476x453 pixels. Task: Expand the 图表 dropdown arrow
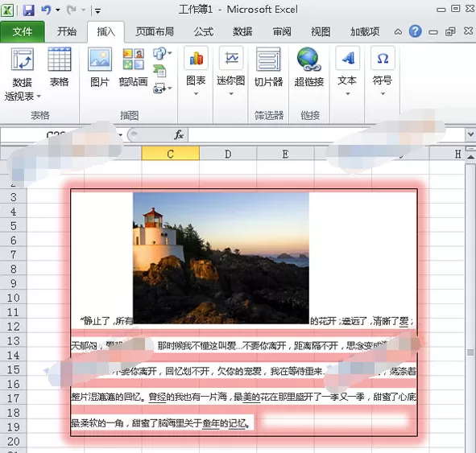(196, 93)
